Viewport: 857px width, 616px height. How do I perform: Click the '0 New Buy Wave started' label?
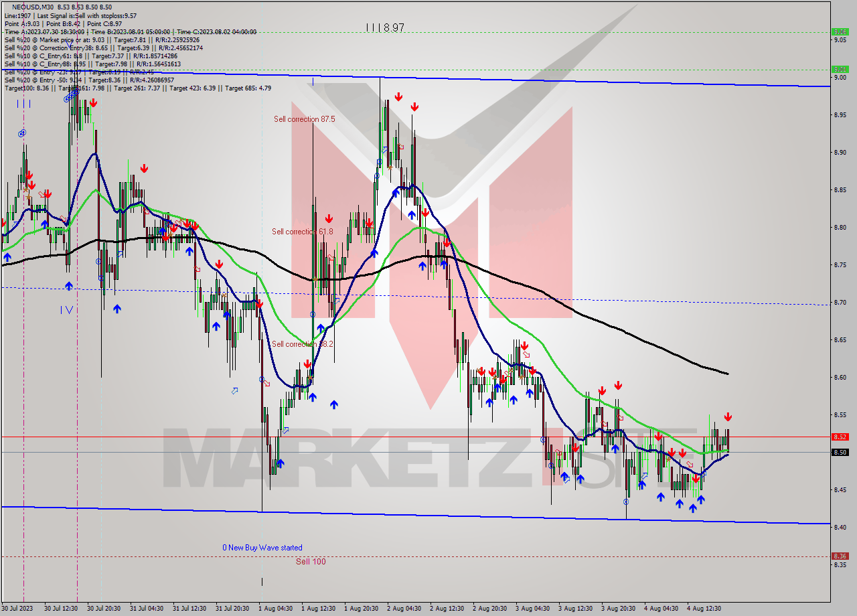[262, 548]
